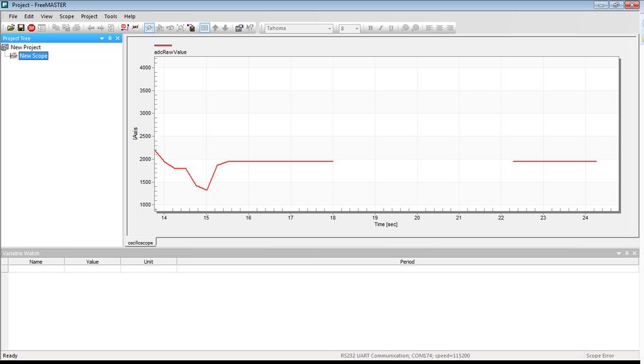Click the toolbox properties icon
The image size is (644, 364).
(239, 28)
